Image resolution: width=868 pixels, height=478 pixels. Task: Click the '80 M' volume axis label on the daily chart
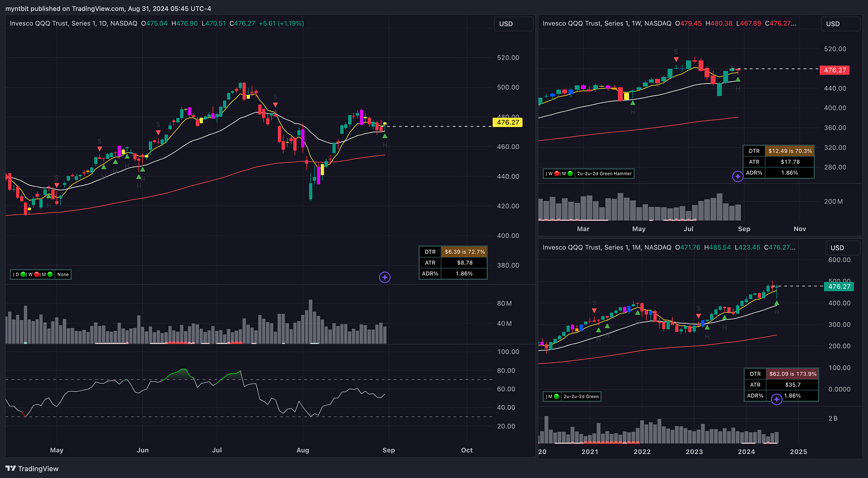pos(504,304)
